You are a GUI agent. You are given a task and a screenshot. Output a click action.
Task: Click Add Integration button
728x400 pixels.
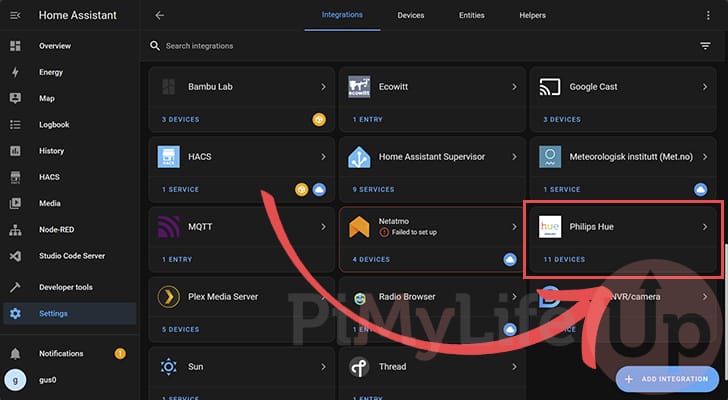pos(667,379)
